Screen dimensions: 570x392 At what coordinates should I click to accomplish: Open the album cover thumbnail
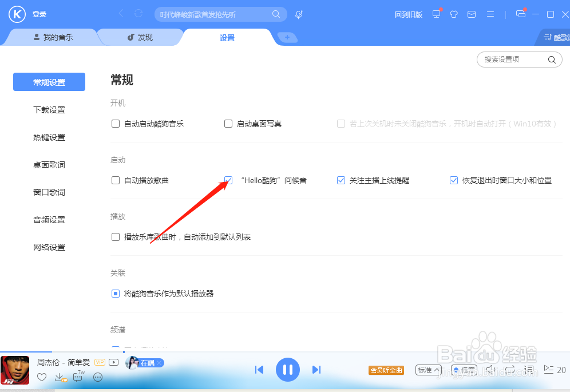pyautogui.click(x=15, y=370)
